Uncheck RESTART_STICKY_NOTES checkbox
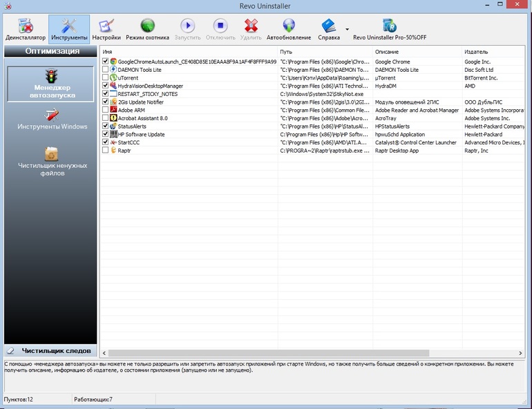532x409 pixels. [105, 93]
